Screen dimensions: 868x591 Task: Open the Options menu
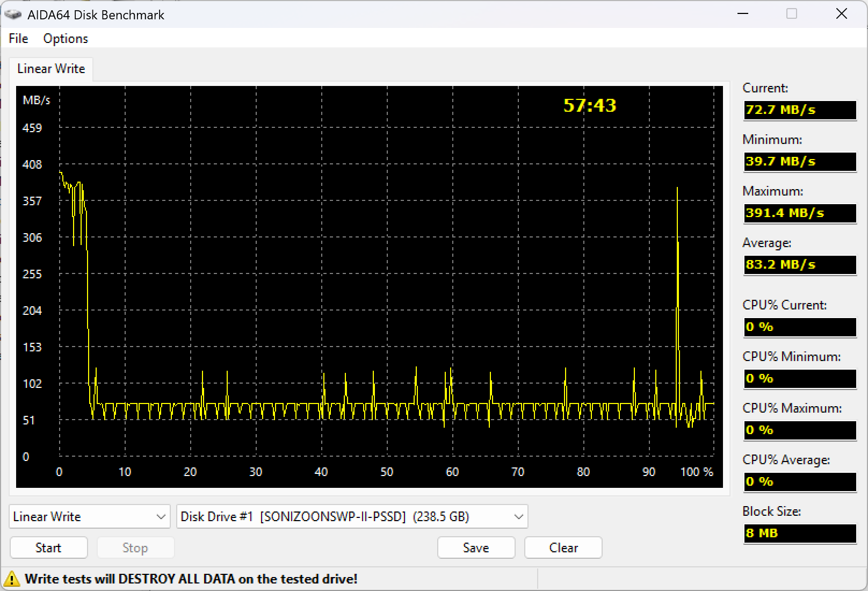pos(66,39)
